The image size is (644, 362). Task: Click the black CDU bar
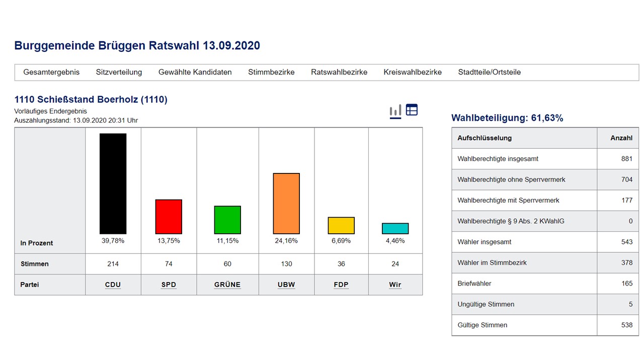(x=113, y=184)
